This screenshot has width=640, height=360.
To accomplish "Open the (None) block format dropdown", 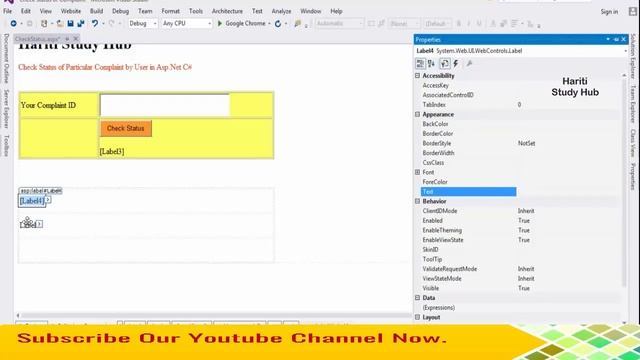I will coord(404,24).
